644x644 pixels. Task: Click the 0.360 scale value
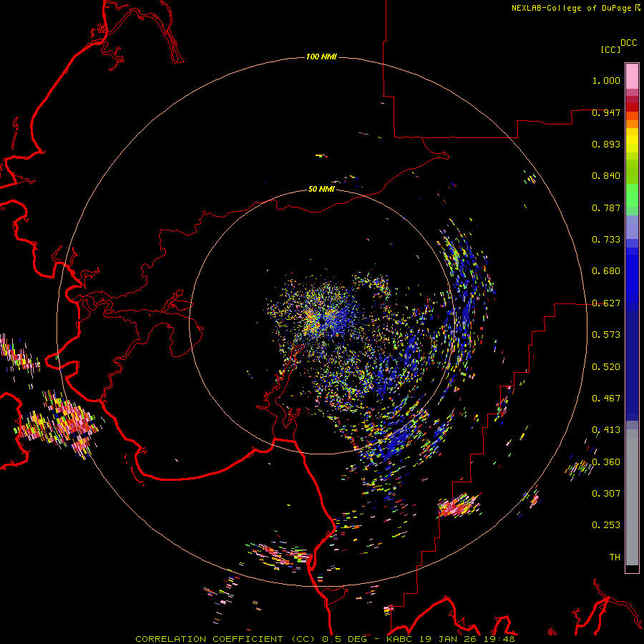click(x=606, y=462)
